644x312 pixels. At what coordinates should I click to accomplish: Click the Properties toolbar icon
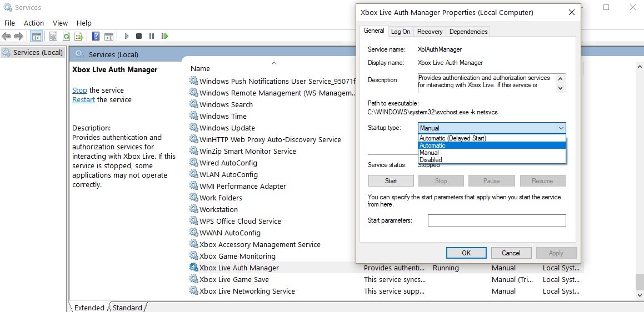[x=53, y=37]
